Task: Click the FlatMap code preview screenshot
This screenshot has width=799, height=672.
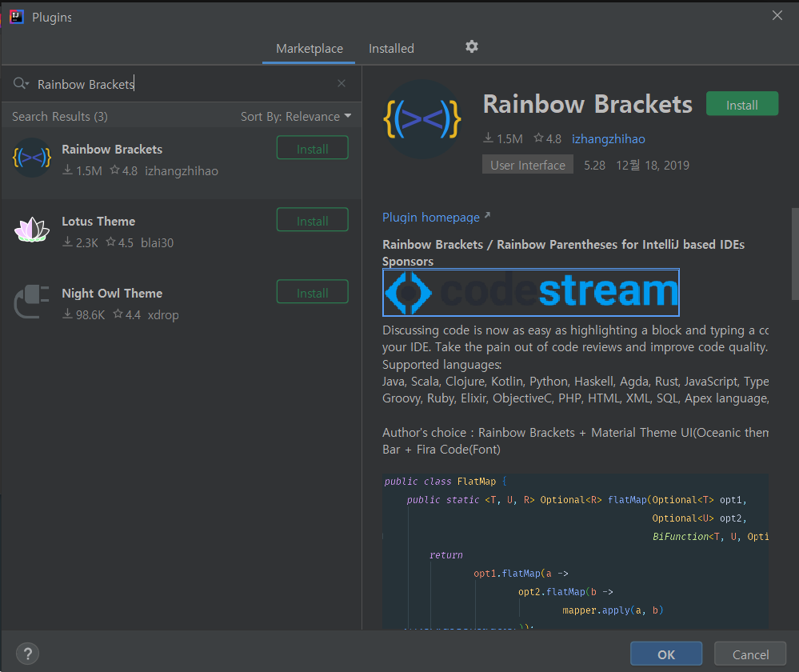Action: click(x=575, y=551)
